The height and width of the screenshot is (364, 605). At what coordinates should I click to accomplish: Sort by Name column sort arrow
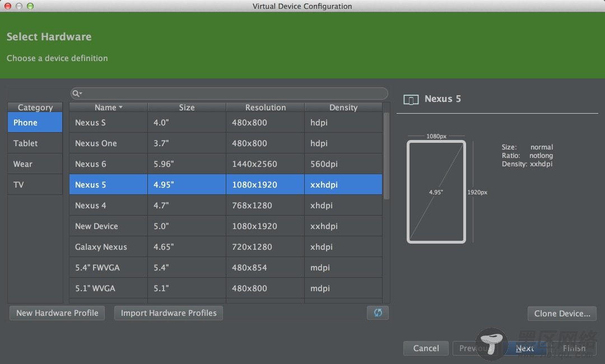click(x=121, y=107)
